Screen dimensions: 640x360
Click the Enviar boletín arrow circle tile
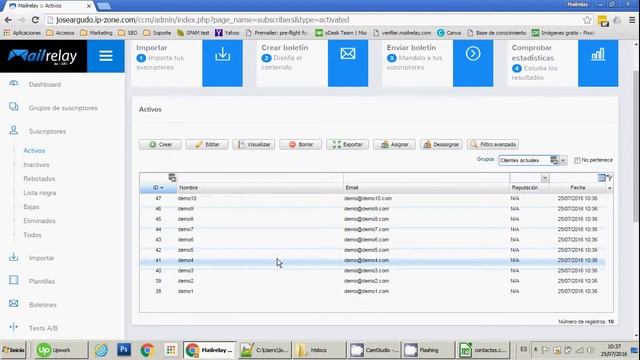pyautogui.click(x=473, y=63)
